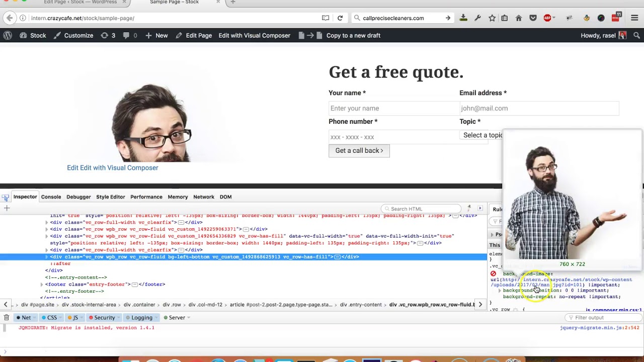This screenshot has width=644, height=362.
Task: Open the Select a topic dropdown
Action: point(481,135)
